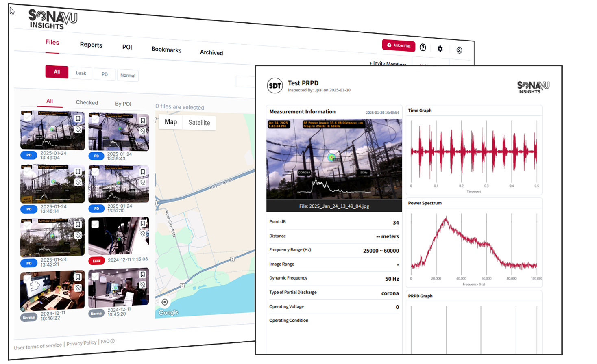Image resolution: width=597 pixels, height=364 pixels.
Task: Open the Help question mark icon
Action: pyautogui.click(x=423, y=48)
